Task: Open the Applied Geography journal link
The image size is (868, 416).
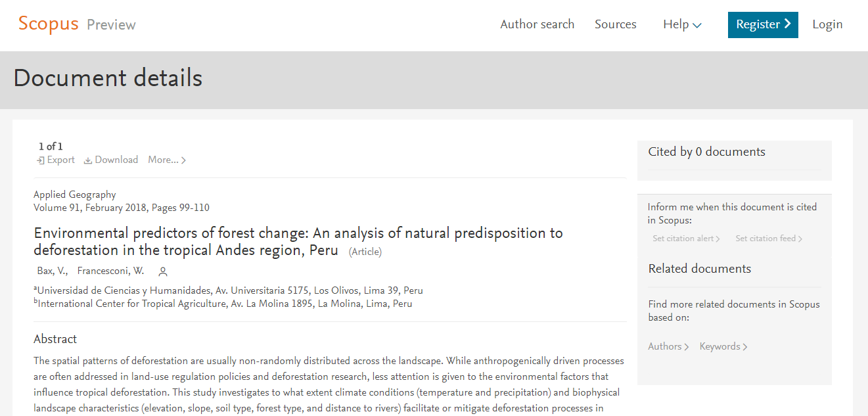Action: [x=75, y=195]
